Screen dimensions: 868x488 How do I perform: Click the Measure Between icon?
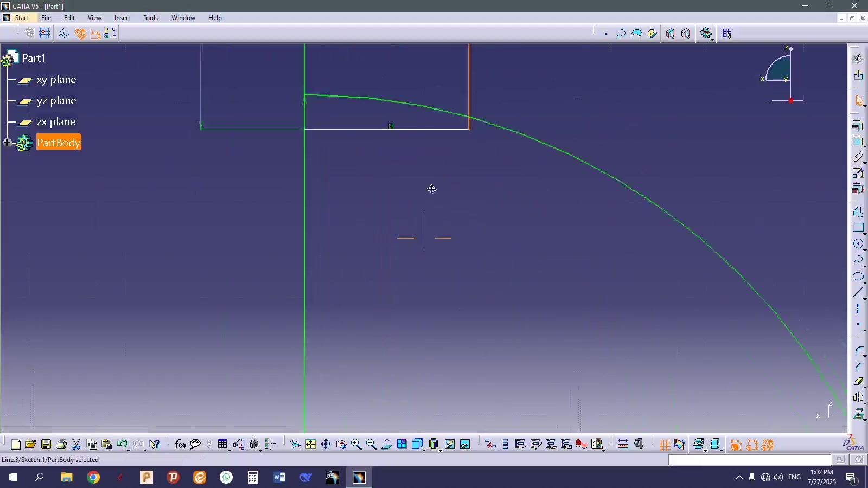[623, 445]
